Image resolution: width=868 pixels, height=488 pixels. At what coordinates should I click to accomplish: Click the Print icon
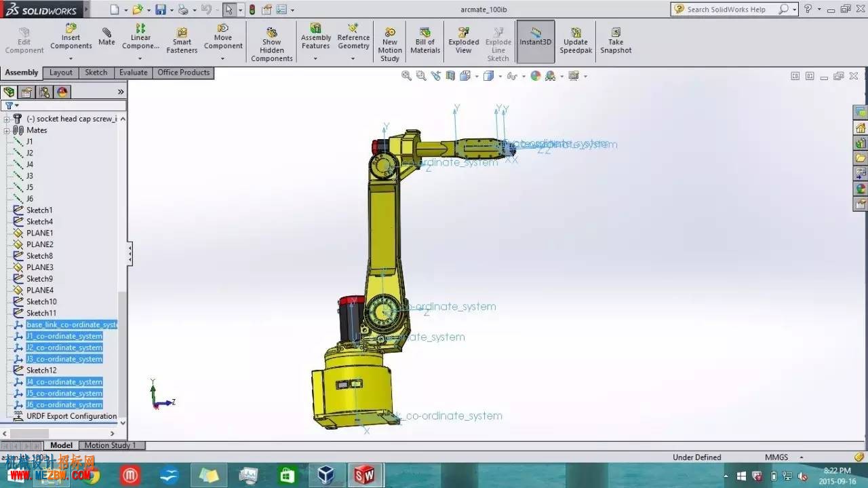coord(183,10)
